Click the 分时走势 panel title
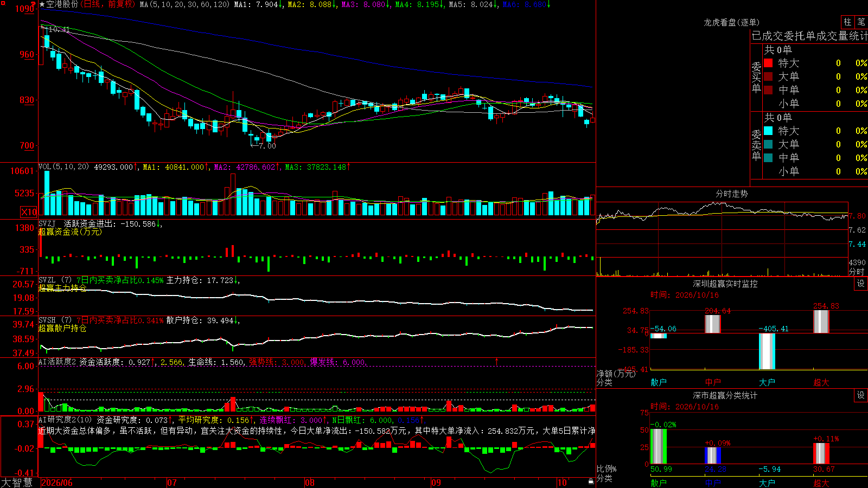Viewport: 868px width, 488px height. 731,194
